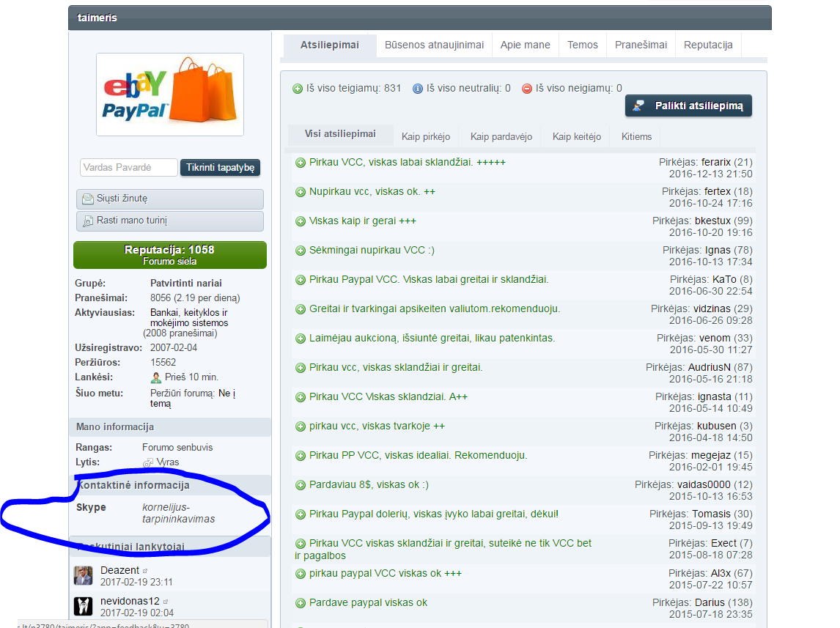Open visitor nevidonas12's profile name link
The image size is (840, 628).
[x=130, y=601]
